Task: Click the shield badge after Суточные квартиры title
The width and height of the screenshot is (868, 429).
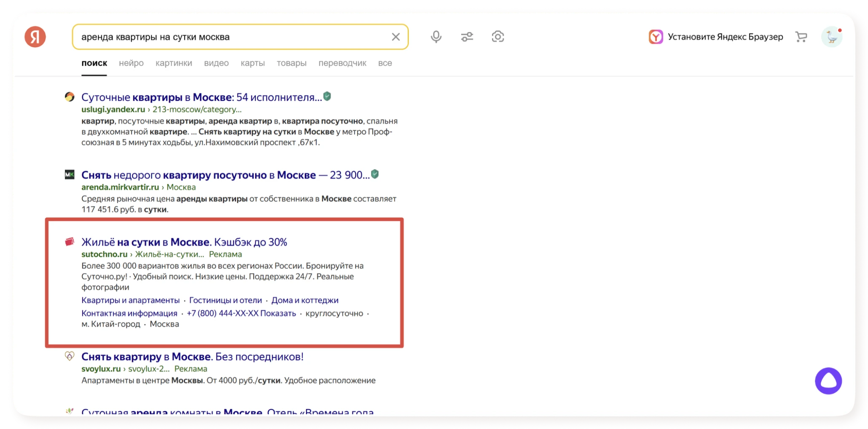Action: tap(327, 97)
